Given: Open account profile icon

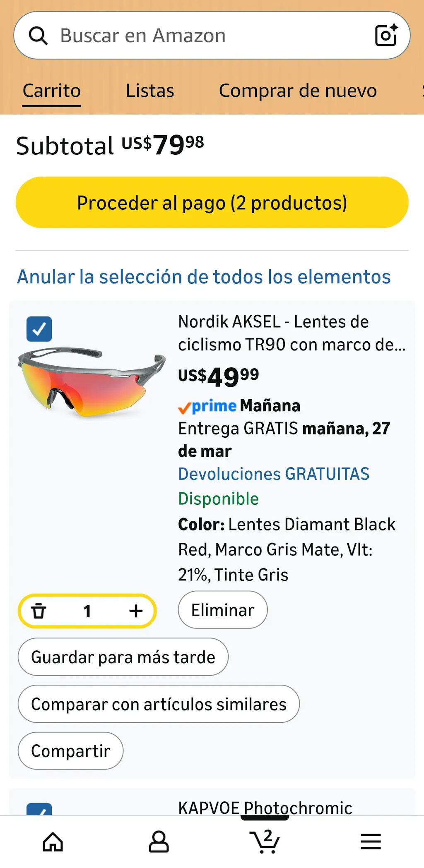Looking at the screenshot, I should pyautogui.click(x=159, y=842).
